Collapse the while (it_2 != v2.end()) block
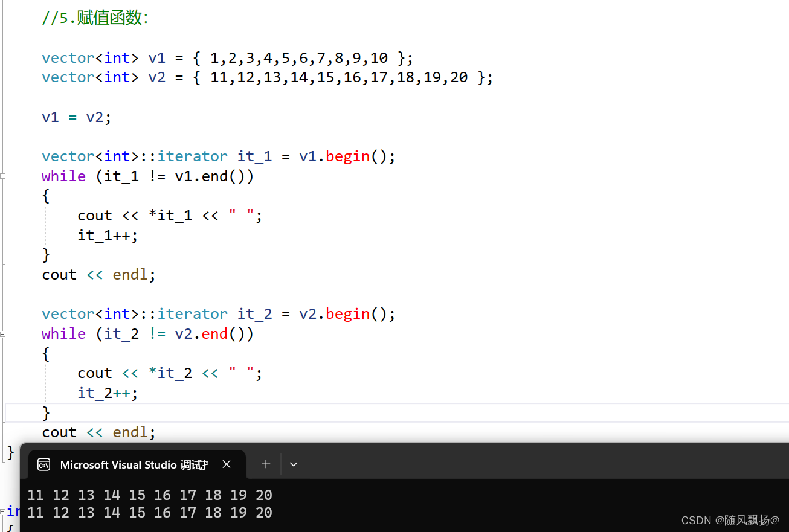 click(3, 334)
